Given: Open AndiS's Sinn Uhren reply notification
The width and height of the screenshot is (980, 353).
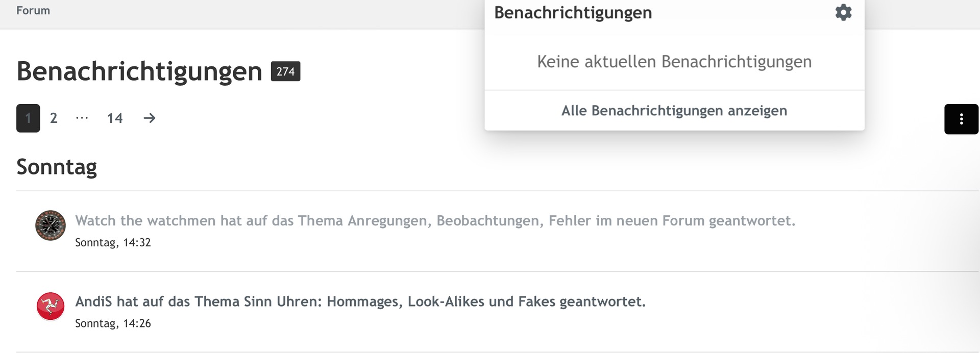Looking at the screenshot, I should click(x=360, y=301).
